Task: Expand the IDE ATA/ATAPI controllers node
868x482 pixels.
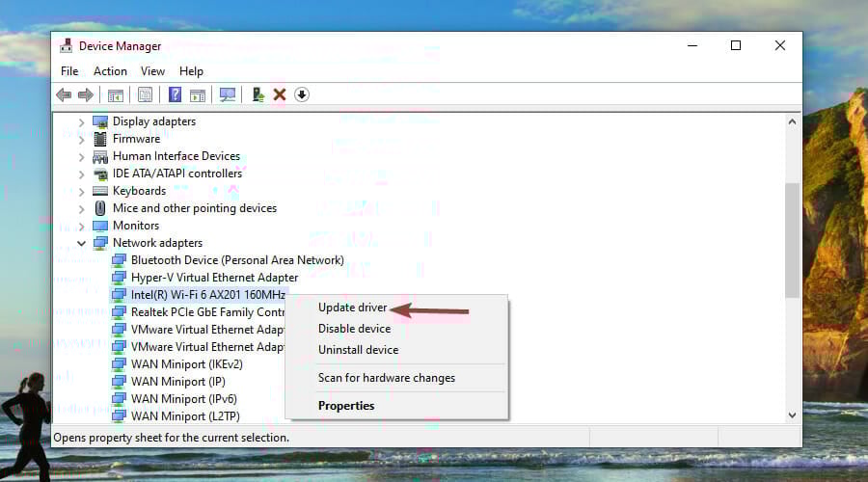Action: [81, 174]
